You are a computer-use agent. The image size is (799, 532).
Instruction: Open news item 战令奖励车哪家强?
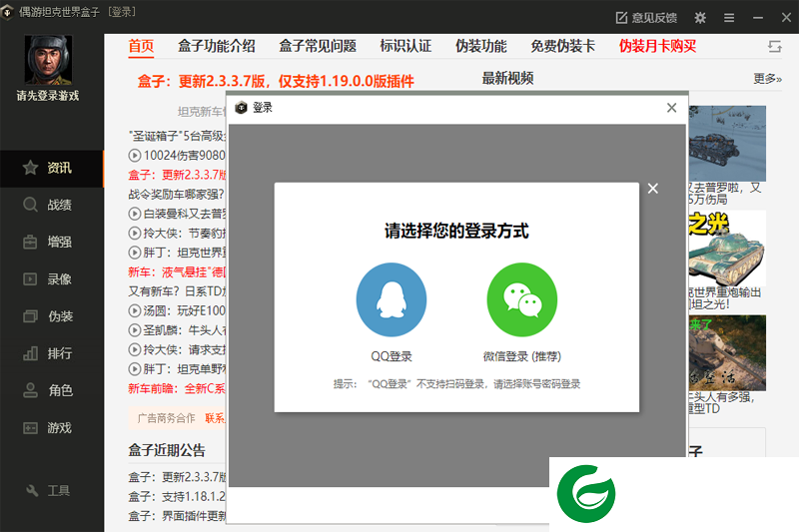pyautogui.click(x=177, y=195)
